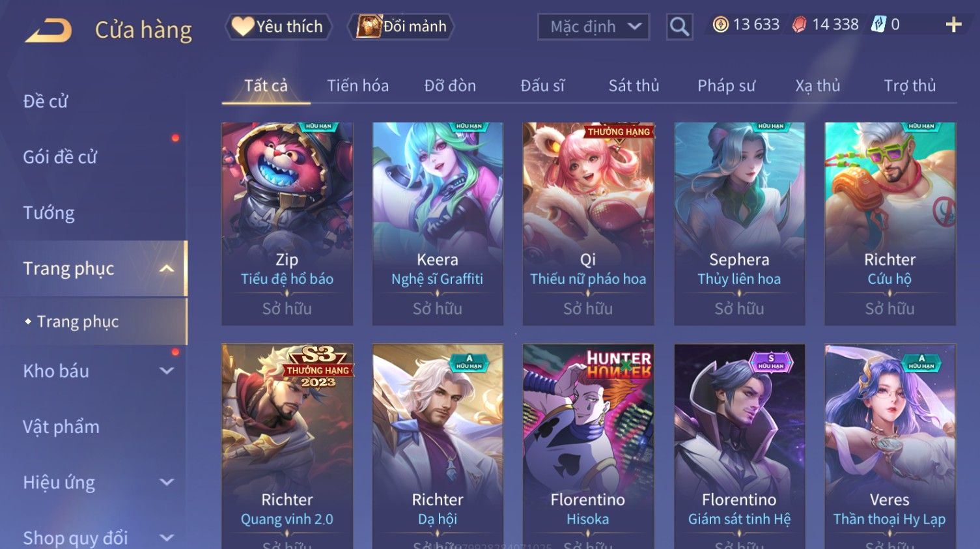
Task: Switch to the Sát thủ tab
Action: click(634, 85)
